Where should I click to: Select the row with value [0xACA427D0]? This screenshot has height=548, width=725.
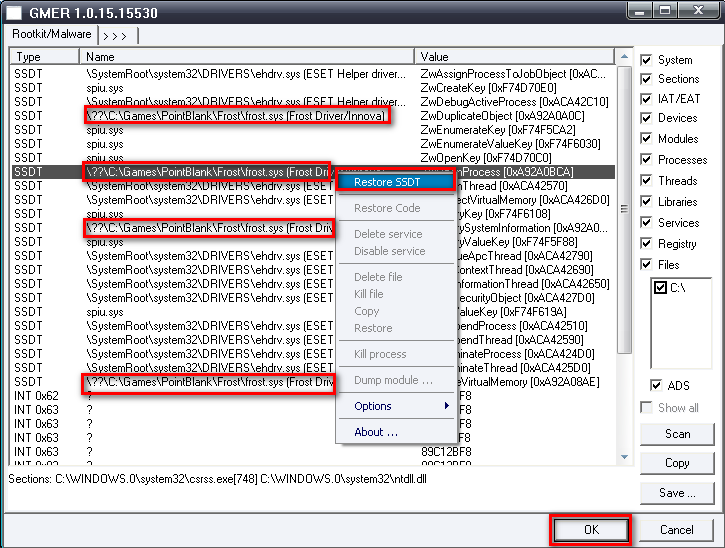pos(313,298)
